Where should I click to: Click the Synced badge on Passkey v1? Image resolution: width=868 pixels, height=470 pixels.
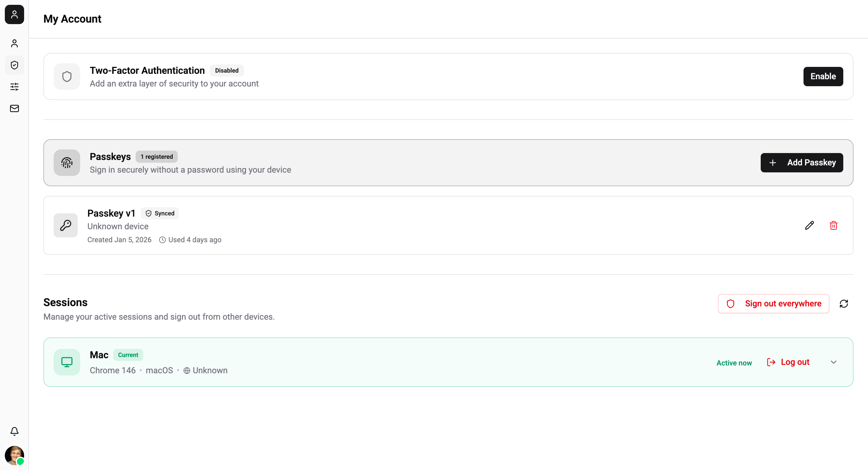(x=160, y=213)
